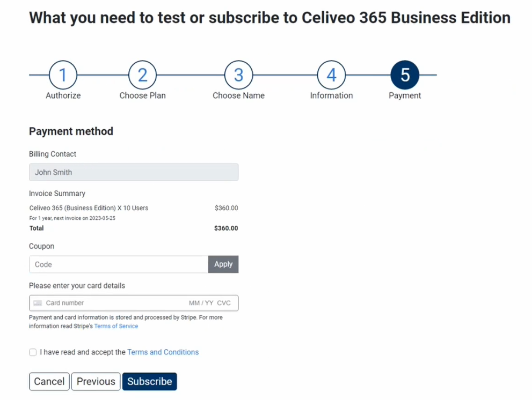Viewport: 532px width, 400px height.
Task: Open Stripe's Terms of Service link
Action: click(116, 326)
